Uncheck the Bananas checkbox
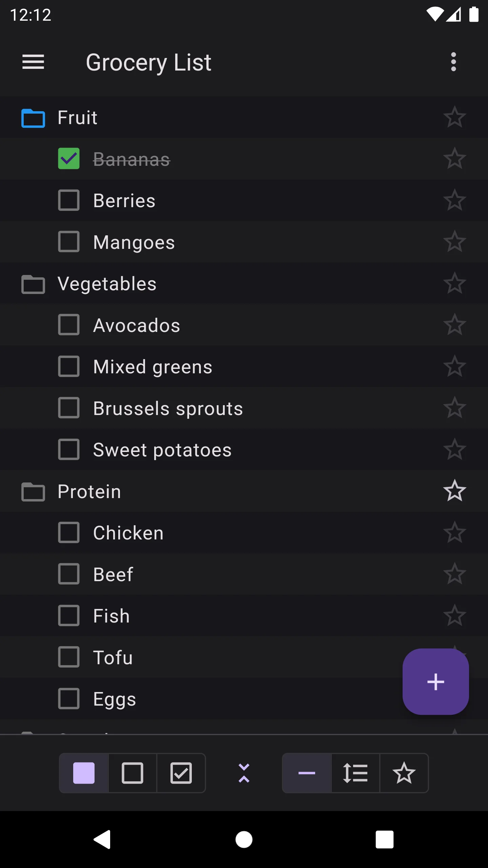Screen dimensions: 488x868 point(69,159)
